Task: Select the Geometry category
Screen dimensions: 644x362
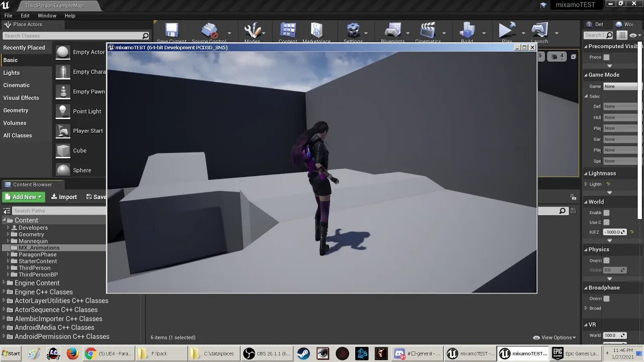Action: click(x=16, y=111)
